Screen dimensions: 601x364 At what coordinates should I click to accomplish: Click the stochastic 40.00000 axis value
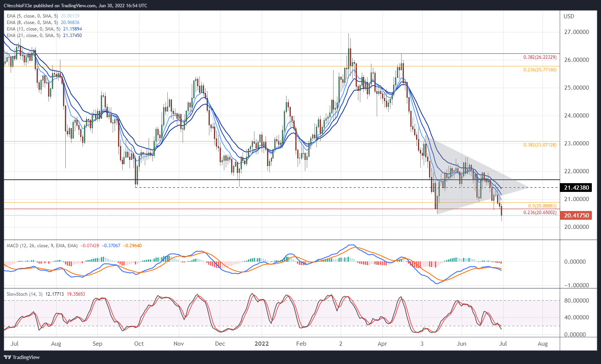(x=577, y=317)
